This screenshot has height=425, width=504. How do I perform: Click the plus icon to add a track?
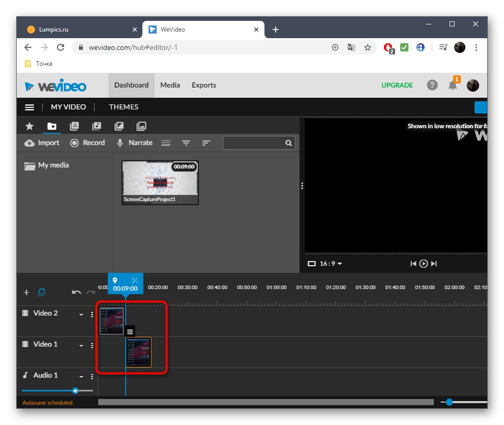point(26,292)
